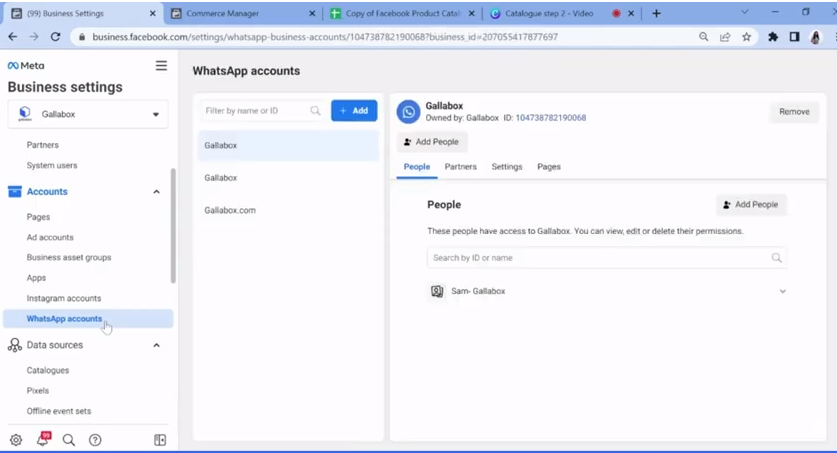Open the Gallabox business selector dropdown
Image resolution: width=837 pixels, height=453 pixels.
tap(88, 114)
